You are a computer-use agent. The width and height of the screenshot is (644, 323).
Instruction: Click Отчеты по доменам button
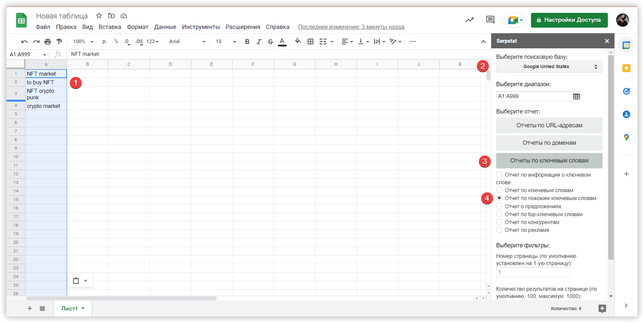(549, 143)
